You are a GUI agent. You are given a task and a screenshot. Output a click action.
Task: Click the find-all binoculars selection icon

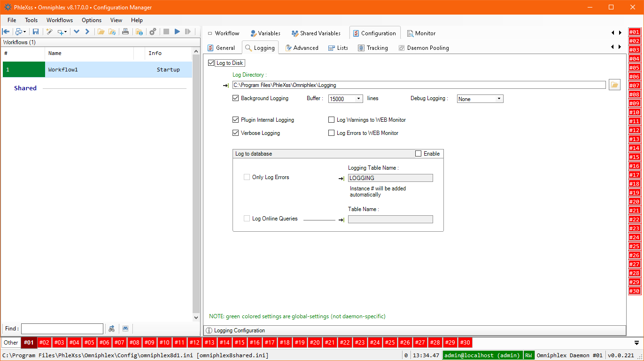(125, 329)
